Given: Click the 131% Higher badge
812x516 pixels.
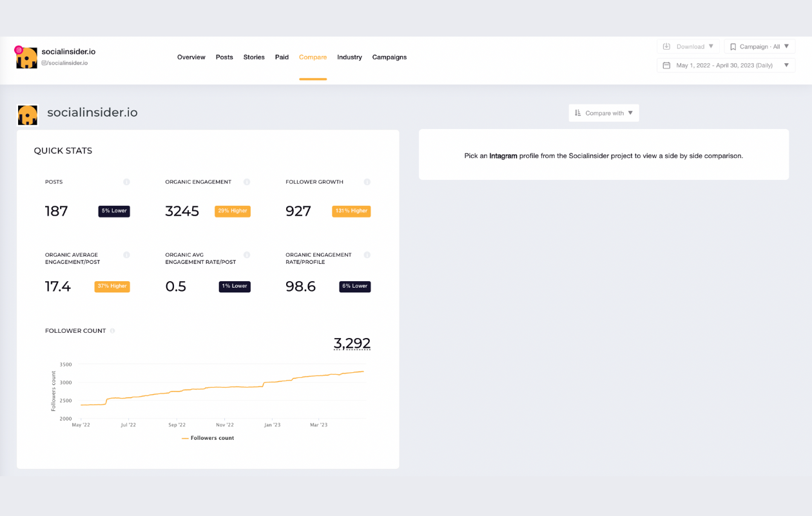Looking at the screenshot, I should coord(351,211).
